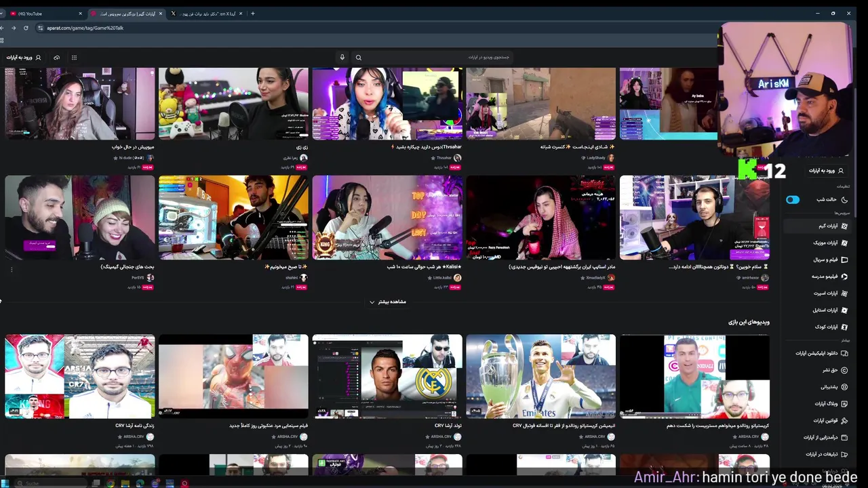
Task: Open the آپارات اسپرت sidebar icon
Action: (x=844, y=293)
